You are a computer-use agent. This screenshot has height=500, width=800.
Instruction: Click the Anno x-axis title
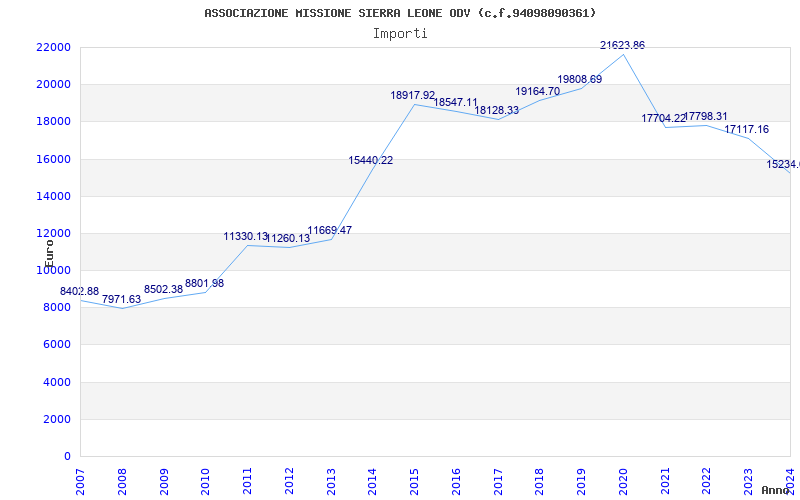pos(775,490)
